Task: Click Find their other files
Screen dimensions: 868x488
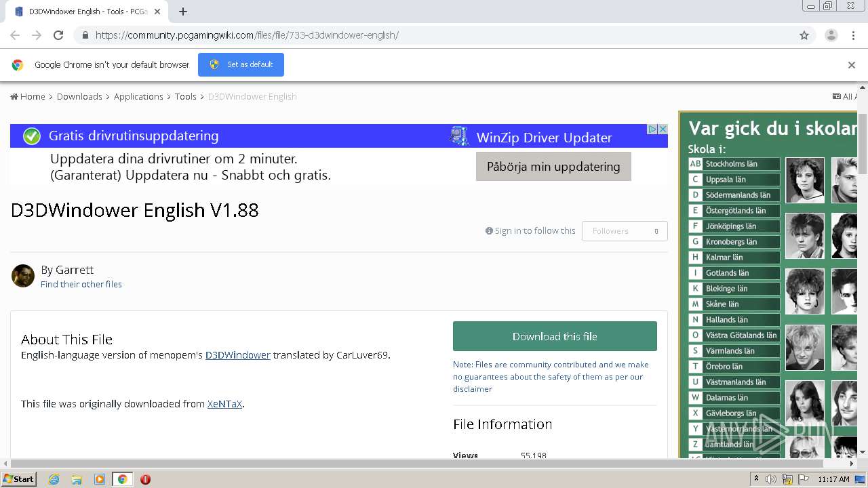Action: [x=81, y=285]
